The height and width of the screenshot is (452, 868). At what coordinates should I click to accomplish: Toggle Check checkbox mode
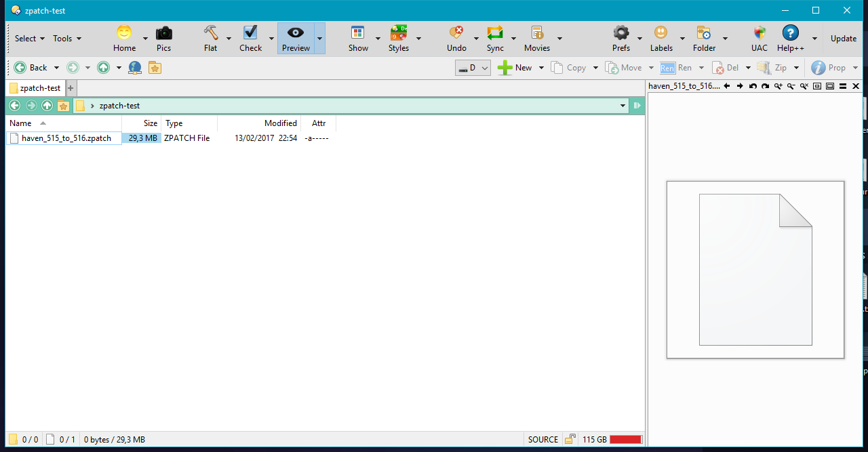(250, 39)
